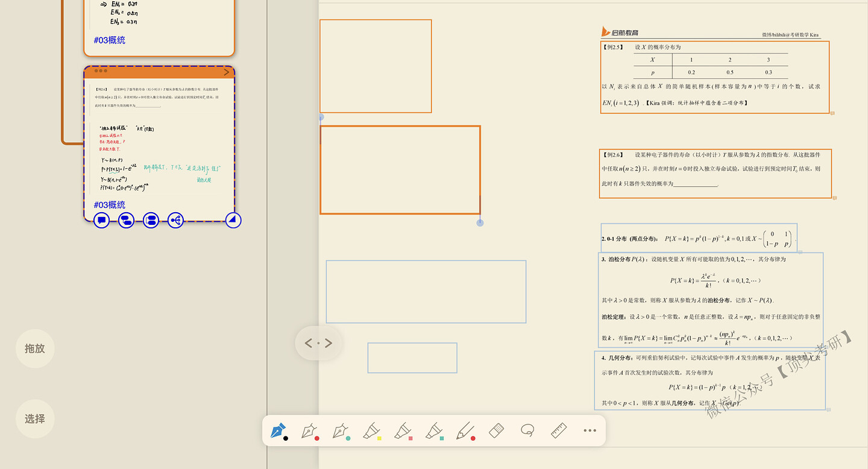Open #03概统 tag on selected card

[x=110, y=205]
